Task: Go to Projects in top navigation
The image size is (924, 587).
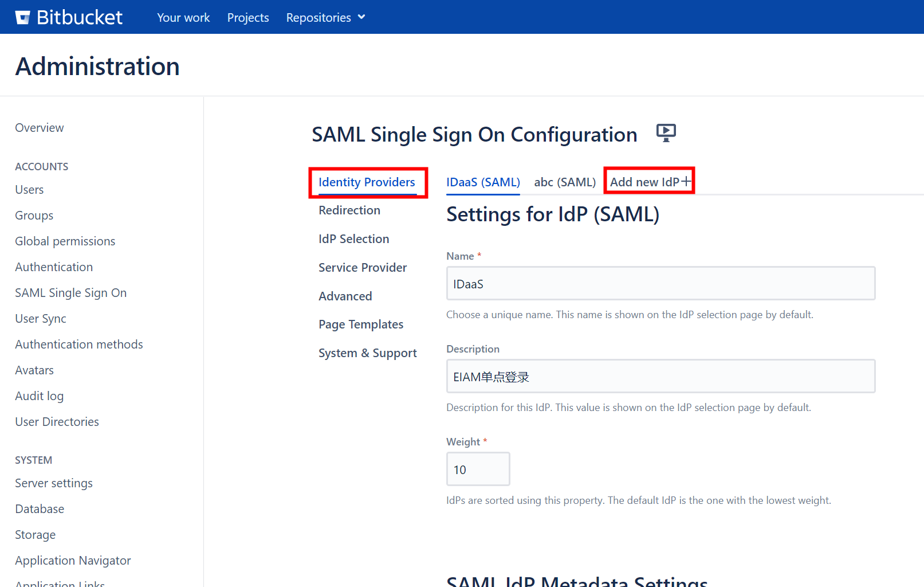Action: coord(248,18)
